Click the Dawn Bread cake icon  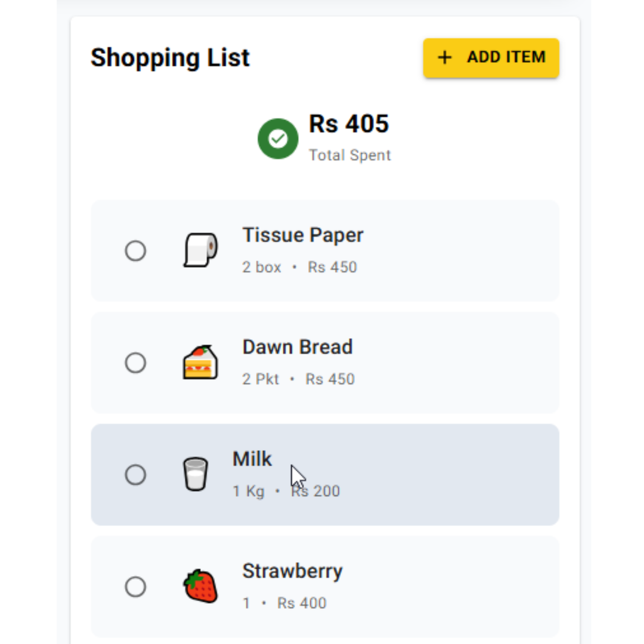[200, 361]
